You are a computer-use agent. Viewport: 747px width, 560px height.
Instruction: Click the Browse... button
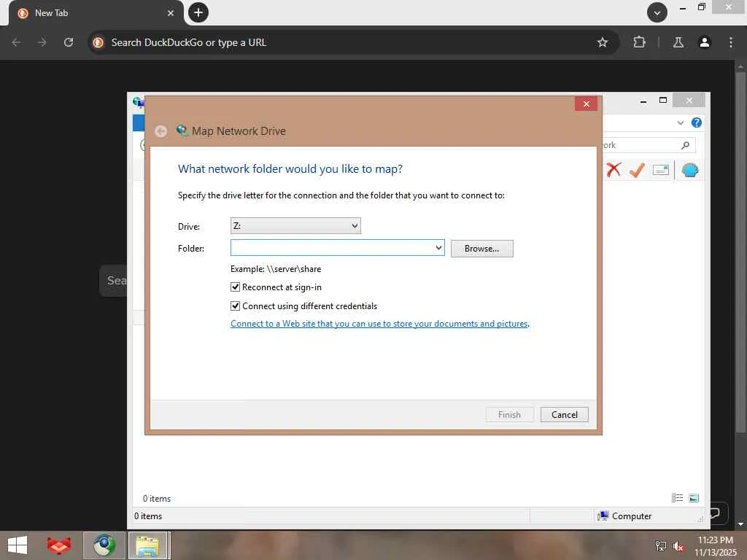[481, 249]
